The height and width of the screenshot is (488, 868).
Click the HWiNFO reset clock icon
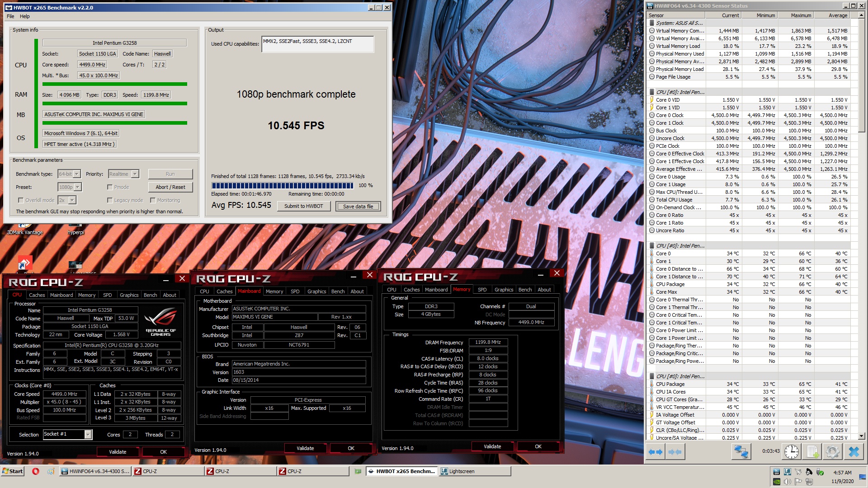[792, 451]
